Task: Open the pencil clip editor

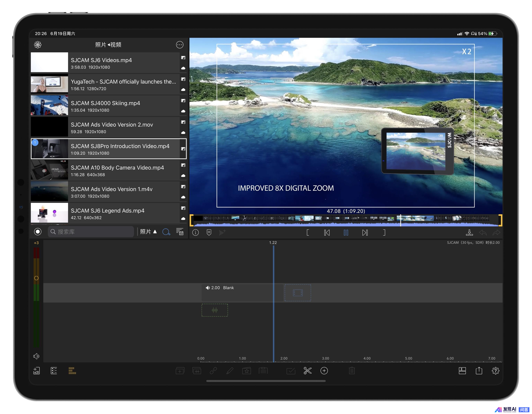Action: click(x=230, y=371)
